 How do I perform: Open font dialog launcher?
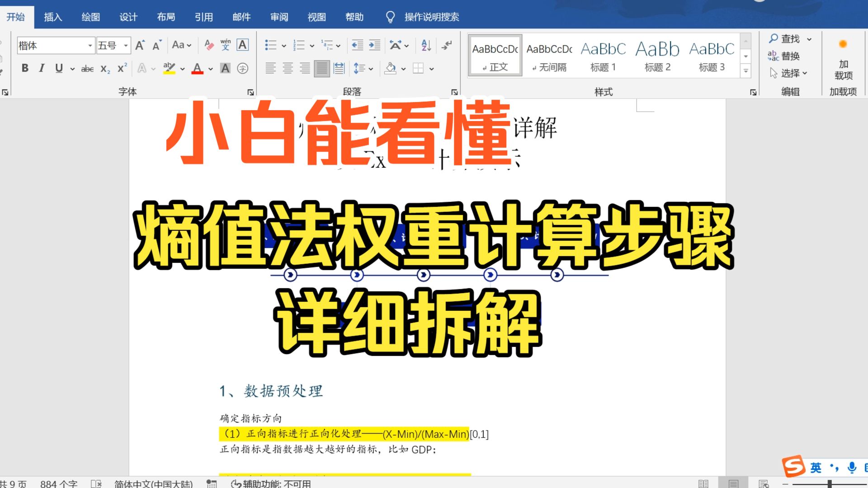(250, 92)
